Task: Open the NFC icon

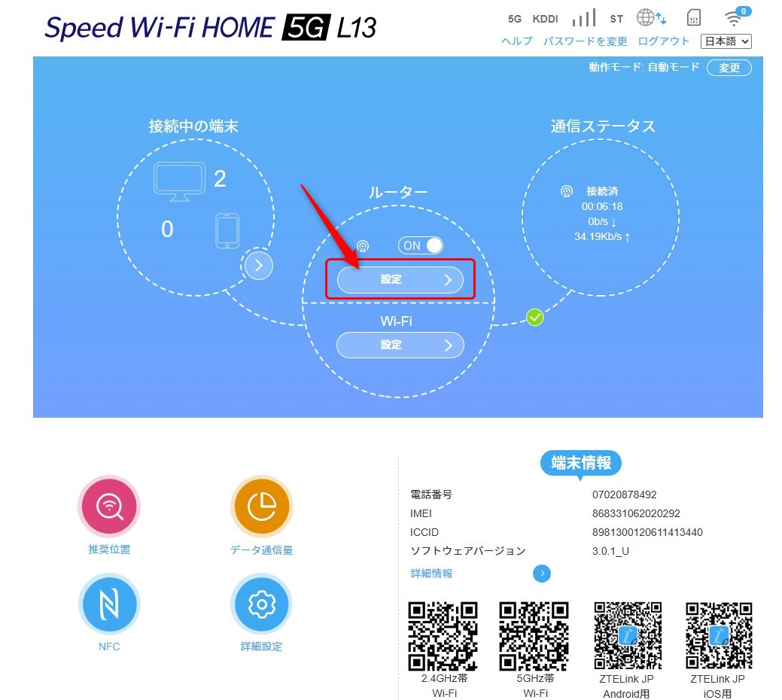Action: (108, 604)
